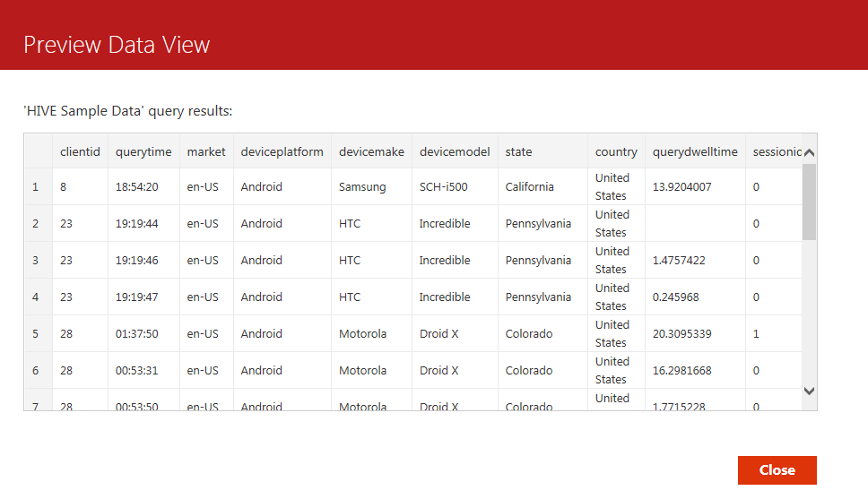Select the California state cell
The height and width of the screenshot is (499, 868).
coord(529,187)
